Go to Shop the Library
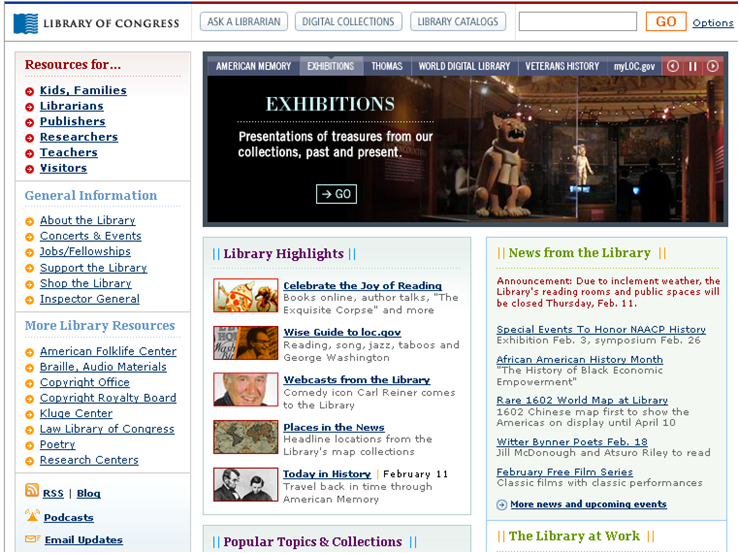739x553 pixels. coord(86,284)
